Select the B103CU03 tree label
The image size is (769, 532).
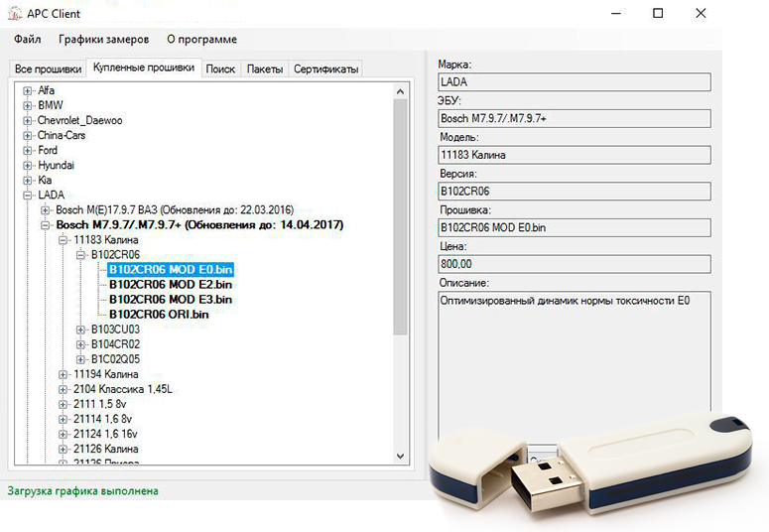[115, 330]
